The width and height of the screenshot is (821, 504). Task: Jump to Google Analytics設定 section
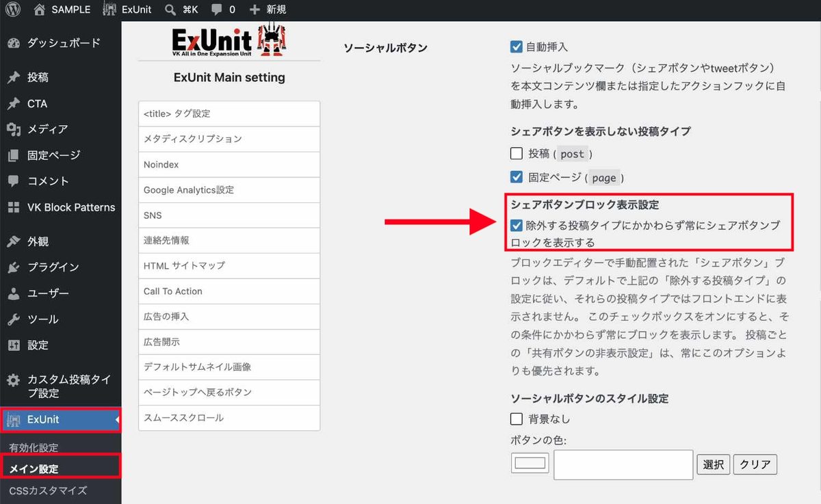pos(229,190)
